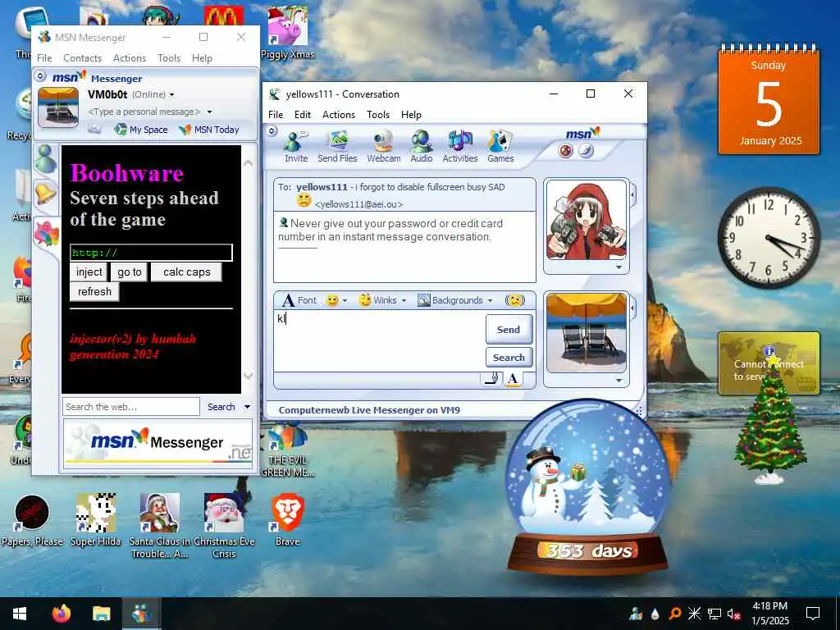Image resolution: width=840 pixels, height=630 pixels.
Task: Open My Space in MSN Messenger
Action: pyautogui.click(x=141, y=129)
